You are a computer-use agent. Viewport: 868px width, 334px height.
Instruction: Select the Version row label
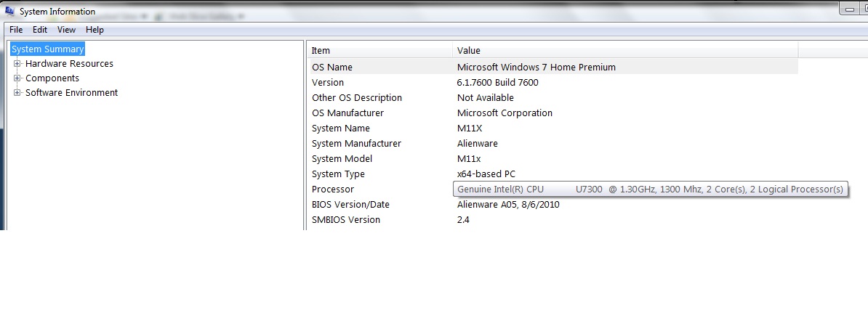tap(328, 82)
